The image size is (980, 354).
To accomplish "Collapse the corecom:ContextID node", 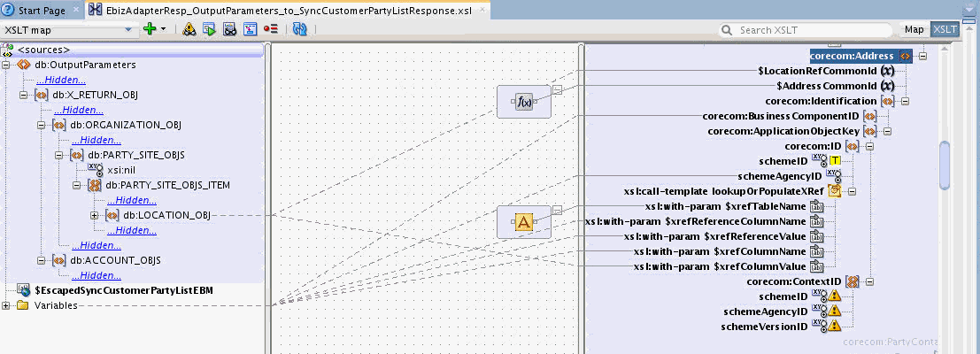I will pyautogui.click(x=869, y=281).
